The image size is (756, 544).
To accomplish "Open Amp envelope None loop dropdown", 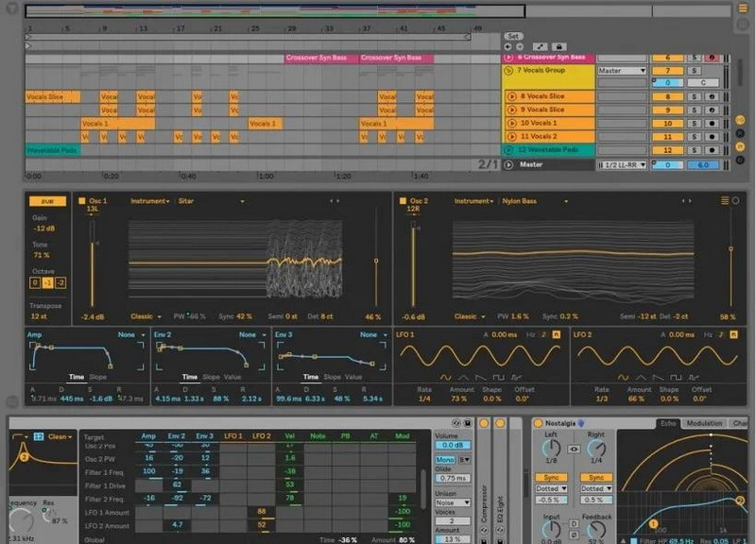I will point(131,334).
